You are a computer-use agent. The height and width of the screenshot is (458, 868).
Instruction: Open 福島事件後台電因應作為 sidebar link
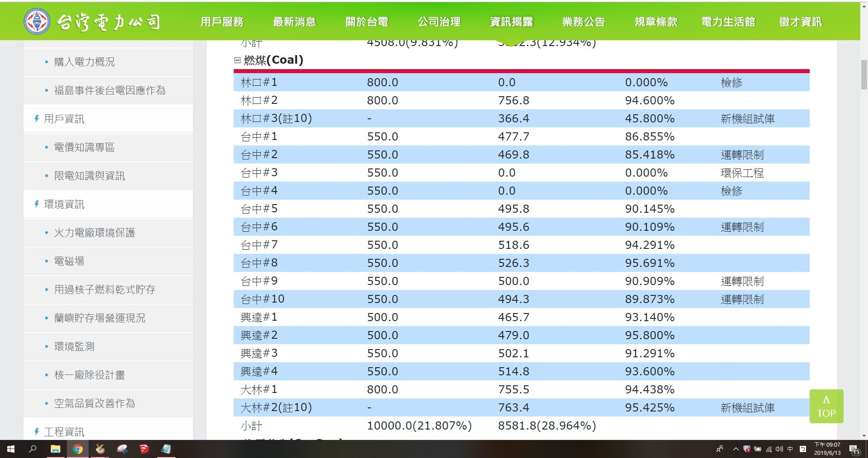[110, 90]
